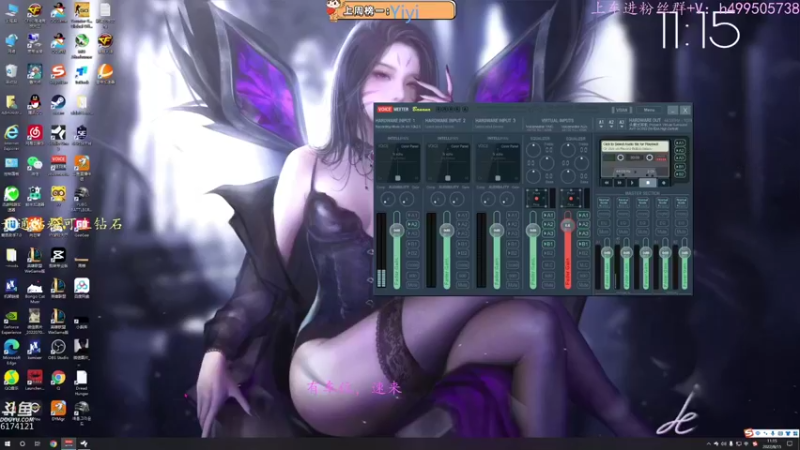Open the ToDesk desktop shortcut
The image size is (800, 450).
(82, 73)
